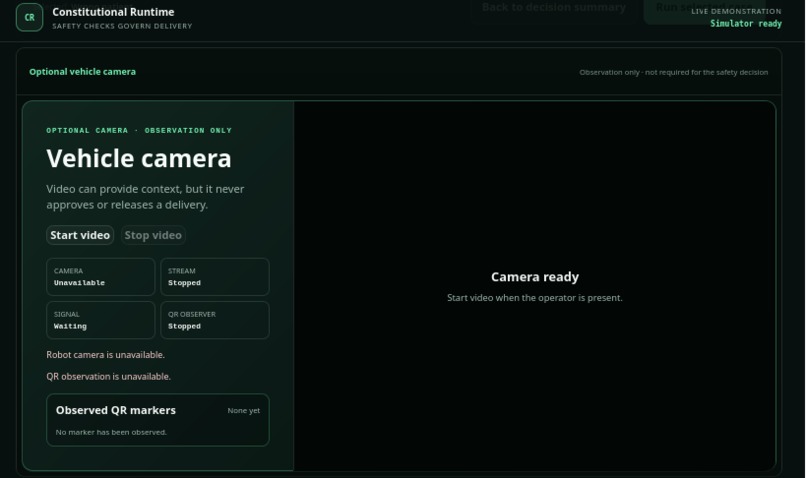Click the 'Observed QR markers' heading
The width and height of the screenshot is (806, 478).
pos(116,410)
